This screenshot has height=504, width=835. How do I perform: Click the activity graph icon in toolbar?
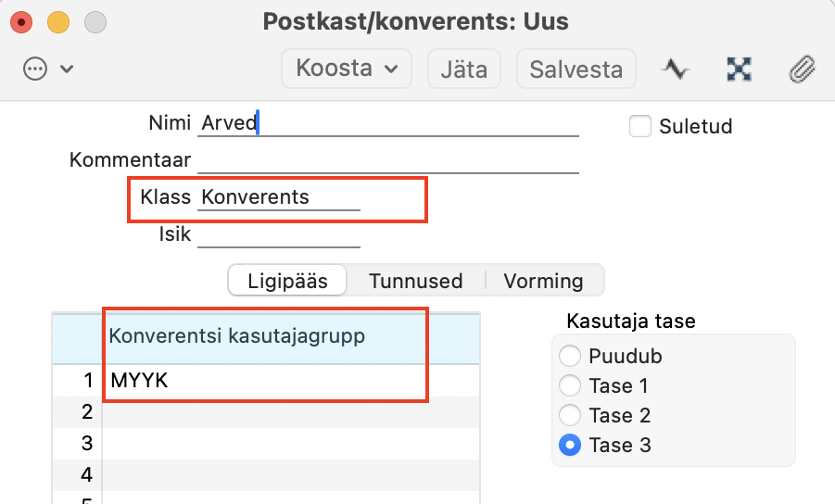tap(675, 69)
